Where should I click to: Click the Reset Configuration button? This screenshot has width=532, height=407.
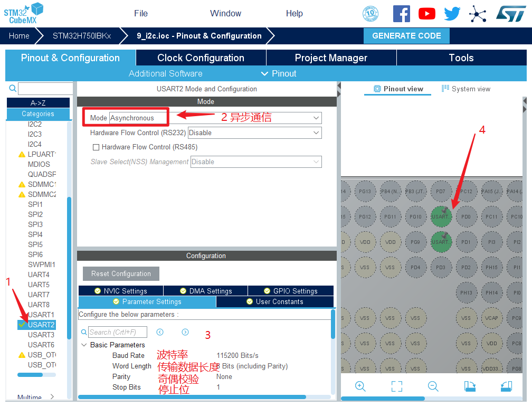121,273
